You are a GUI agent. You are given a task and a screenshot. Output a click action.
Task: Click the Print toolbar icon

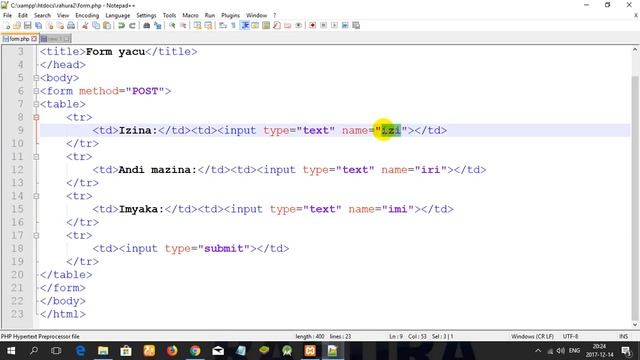click(71, 25)
